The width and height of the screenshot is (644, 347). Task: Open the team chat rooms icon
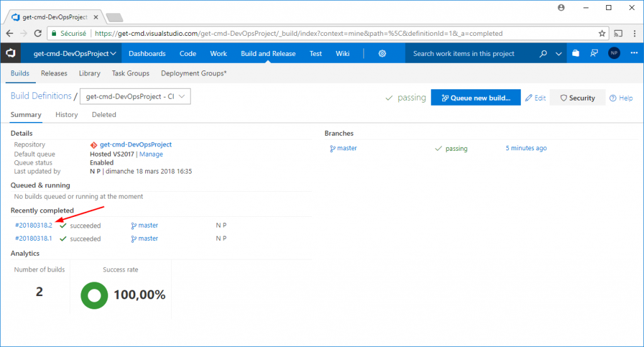pos(594,53)
